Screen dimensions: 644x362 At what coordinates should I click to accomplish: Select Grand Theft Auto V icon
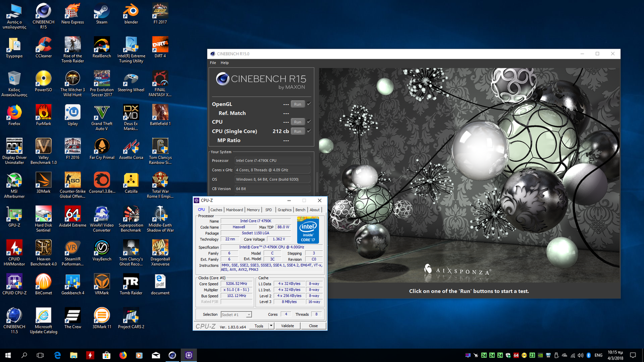pos(102,118)
